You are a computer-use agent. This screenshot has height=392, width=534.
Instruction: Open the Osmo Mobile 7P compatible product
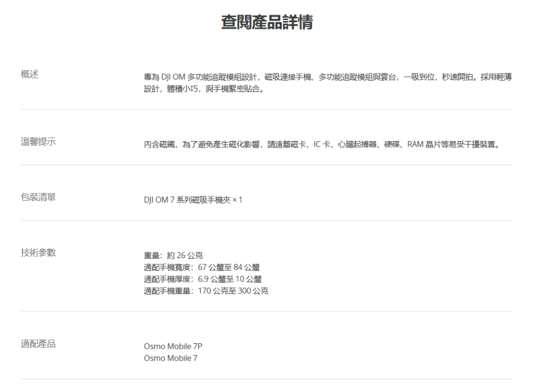click(x=169, y=346)
